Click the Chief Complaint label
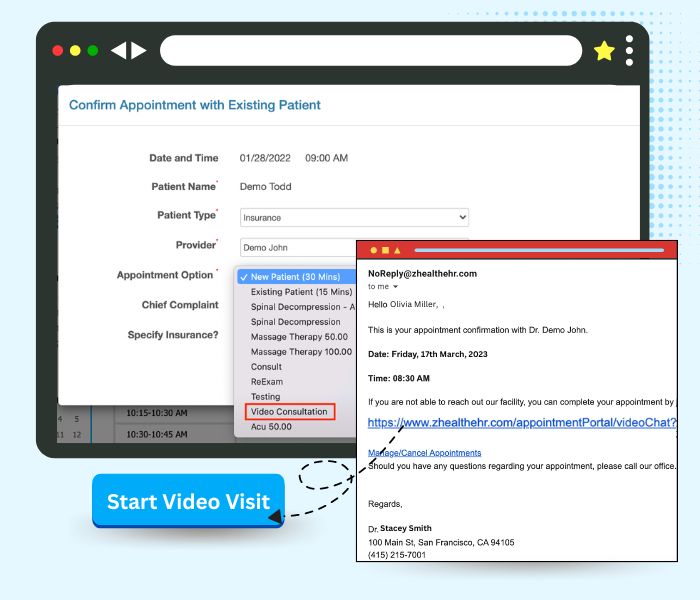The height and width of the screenshot is (600, 700). pyautogui.click(x=180, y=305)
